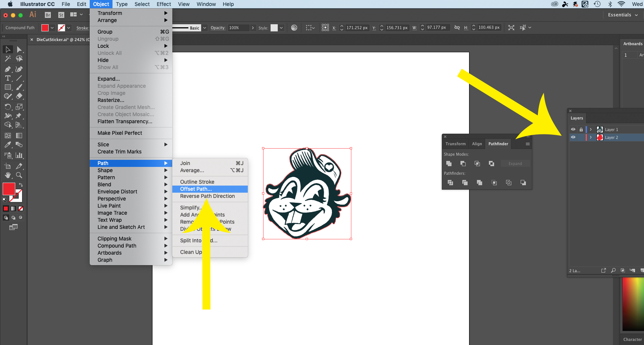644x345 pixels.
Task: Open graphic Style dropdown
Action: (281, 28)
